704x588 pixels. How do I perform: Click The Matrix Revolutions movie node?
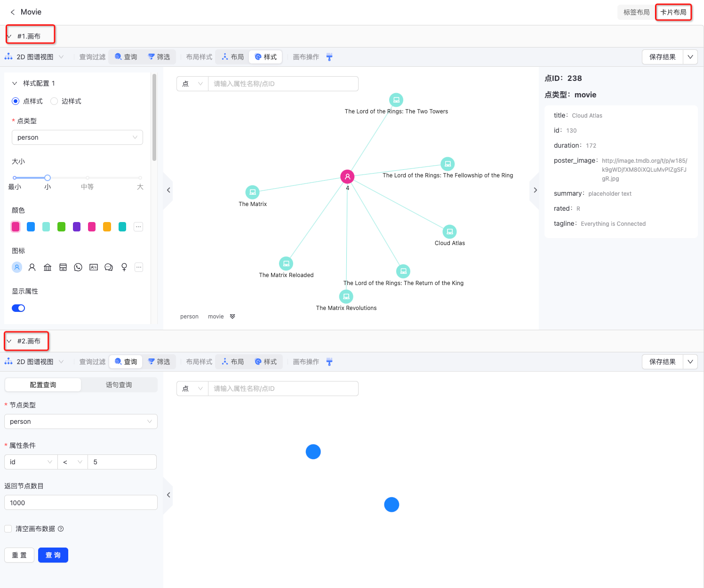point(346,296)
